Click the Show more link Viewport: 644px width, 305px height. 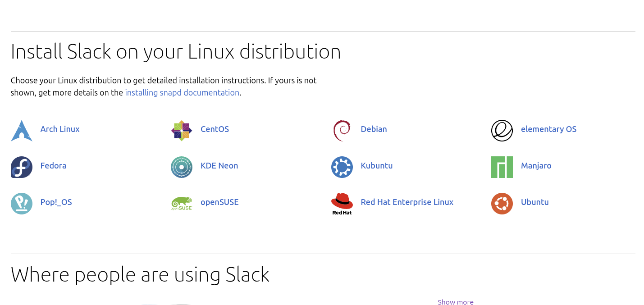pyautogui.click(x=456, y=302)
